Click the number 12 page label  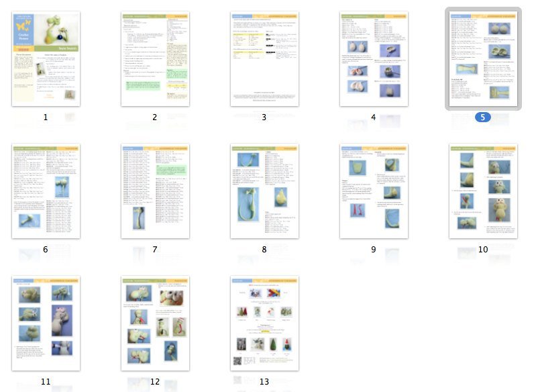(155, 382)
